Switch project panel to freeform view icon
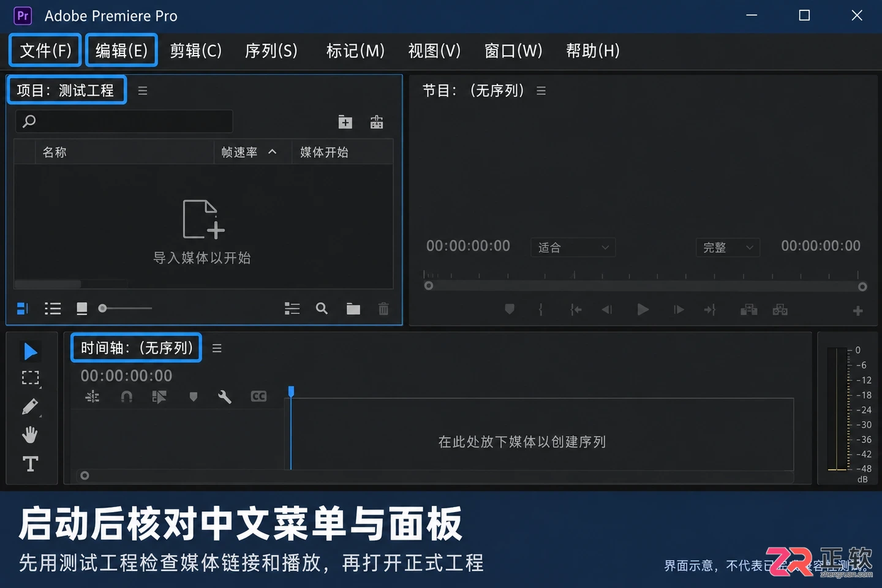This screenshot has height=588, width=882. 23,309
